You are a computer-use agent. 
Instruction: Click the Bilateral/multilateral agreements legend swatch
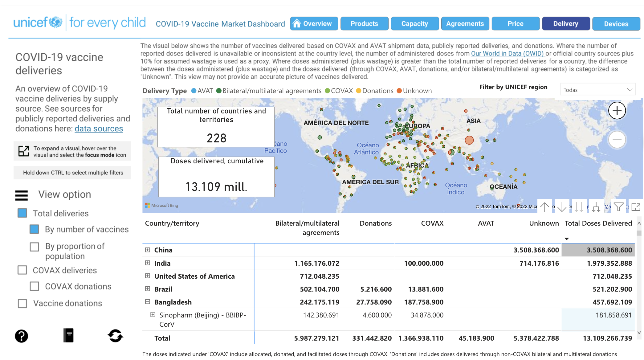tap(219, 91)
